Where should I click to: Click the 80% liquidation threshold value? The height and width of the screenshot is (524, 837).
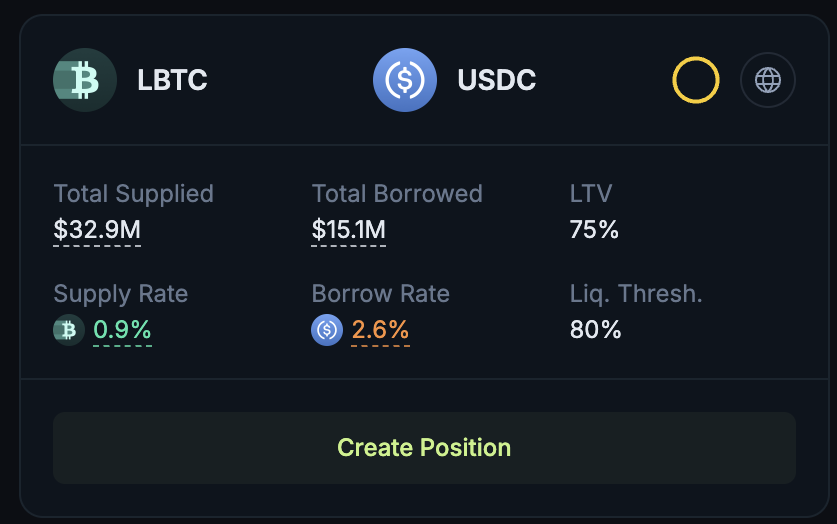595,330
